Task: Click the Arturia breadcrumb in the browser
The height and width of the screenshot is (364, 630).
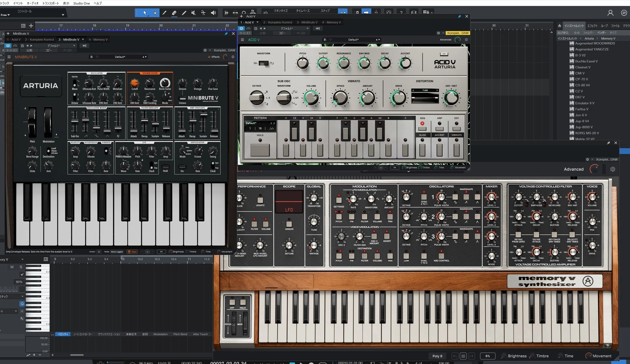Action: point(589,38)
